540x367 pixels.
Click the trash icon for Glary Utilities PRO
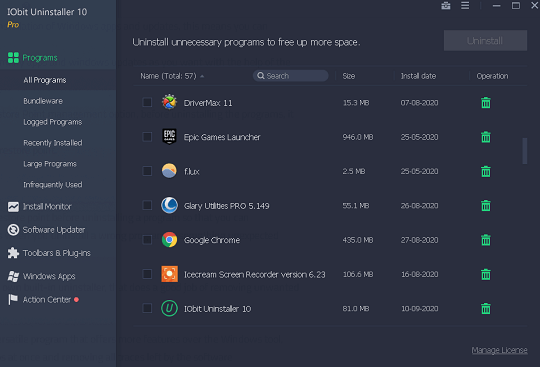point(486,206)
